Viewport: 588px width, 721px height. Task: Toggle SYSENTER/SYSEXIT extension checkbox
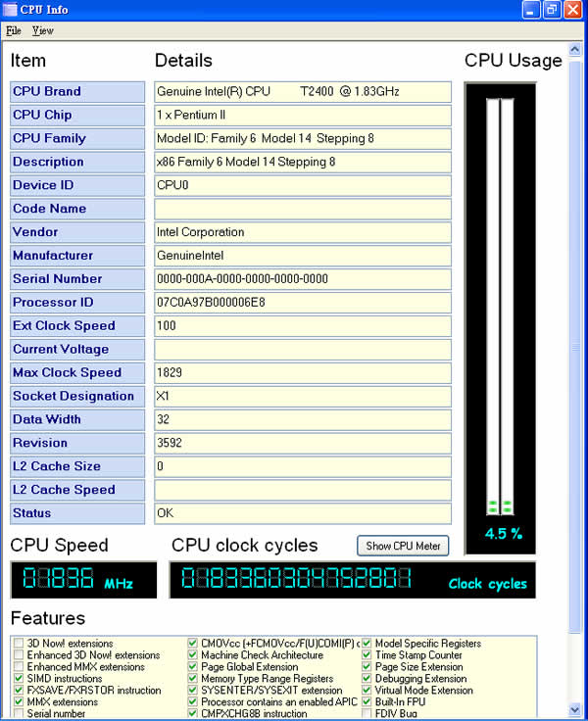pos(193,690)
